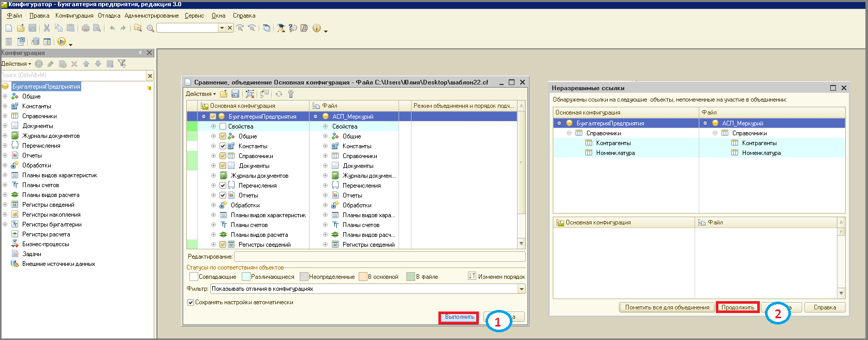Toggle the Регистры сведений checkbox in comparison tree
This screenshot has height=340, width=868.
point(223,245)
